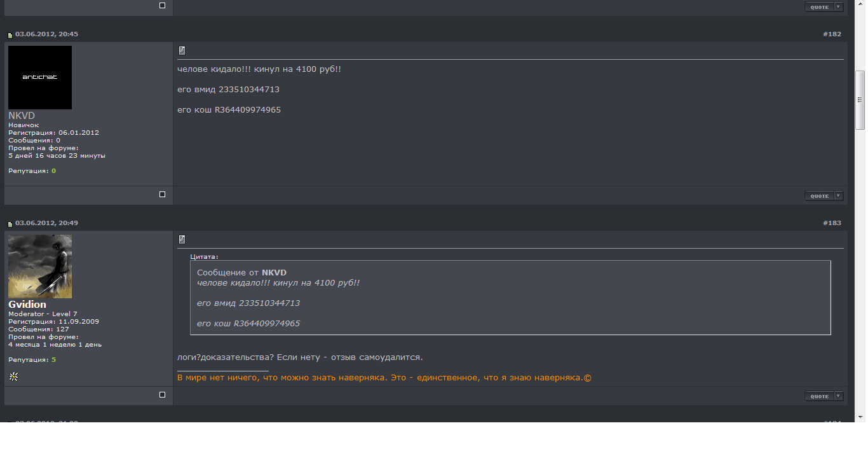This screenshot has width=868, height=463.
Task: Expand the quote arrow on post #183
Action: (838, 396)
